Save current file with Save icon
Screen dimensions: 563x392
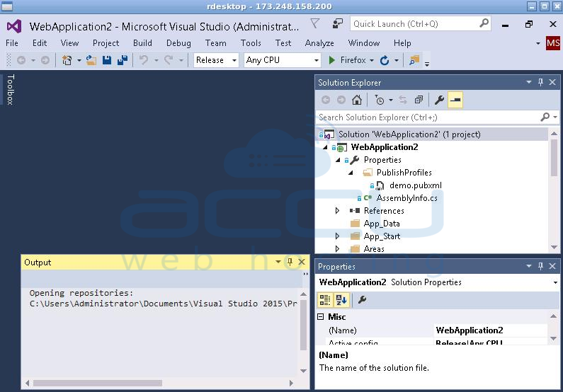(107, 60)
